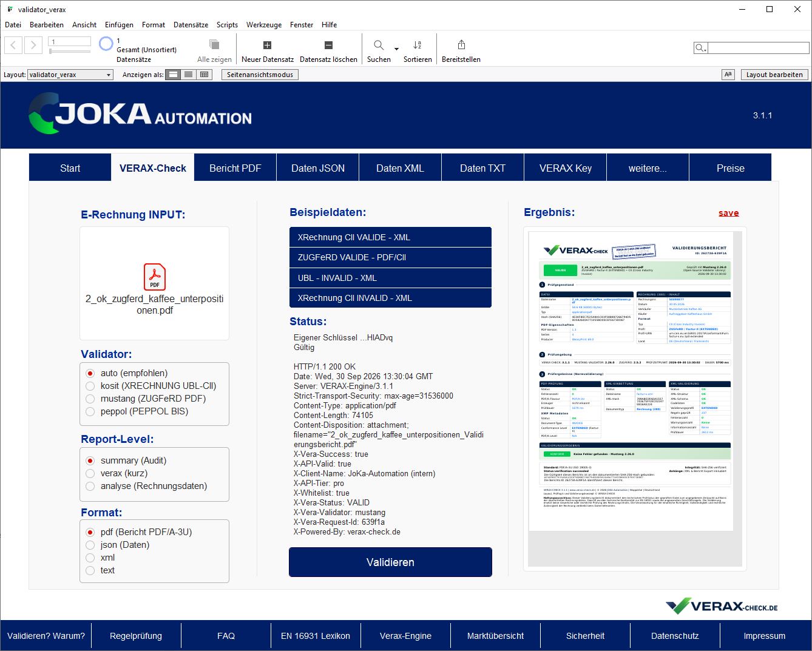Open the EN 16931 Lexikon footer button

tap(316, 636)
